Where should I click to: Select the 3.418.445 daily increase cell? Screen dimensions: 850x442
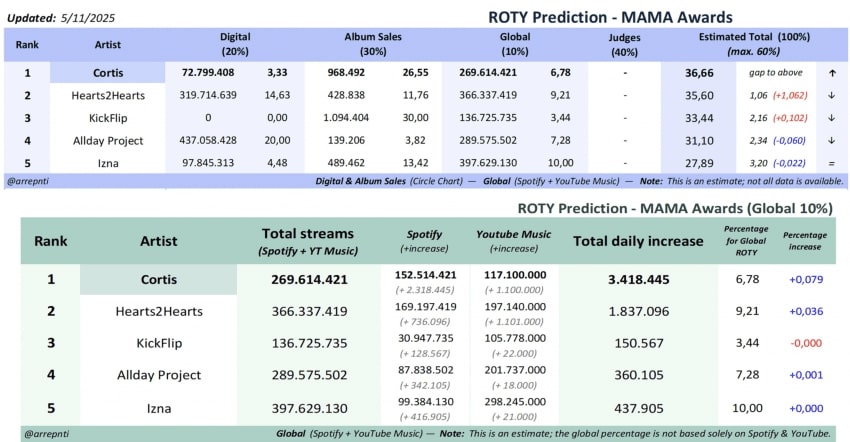pos(636,280)
